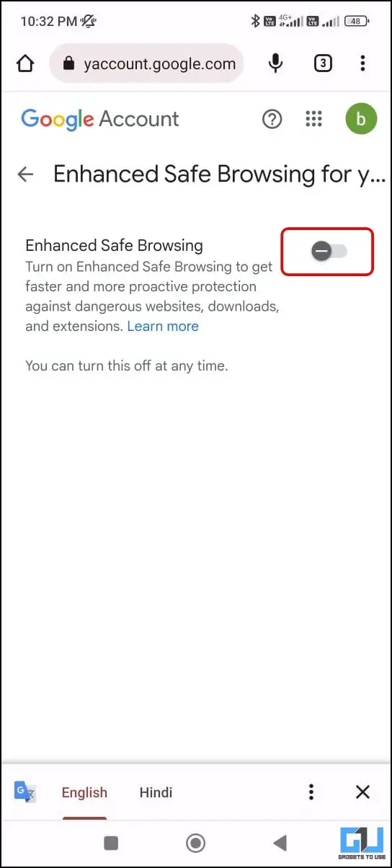Viewport: 392px width, 868px height.
Task: Open translate bar more options menu
Action: [311, 792]
